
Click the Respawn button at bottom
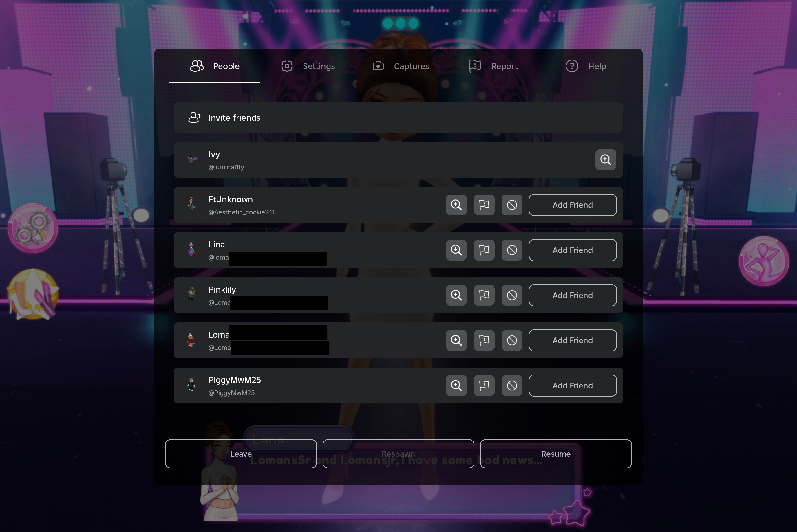[x=398, y=454]
